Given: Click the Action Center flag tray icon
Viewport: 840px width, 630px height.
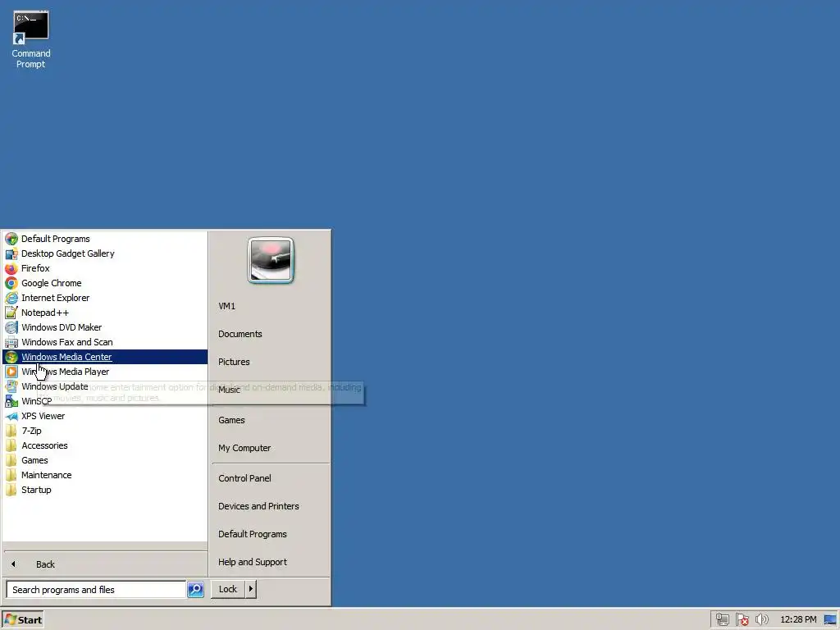Looking at the screenshot, I should coord(742,619).
